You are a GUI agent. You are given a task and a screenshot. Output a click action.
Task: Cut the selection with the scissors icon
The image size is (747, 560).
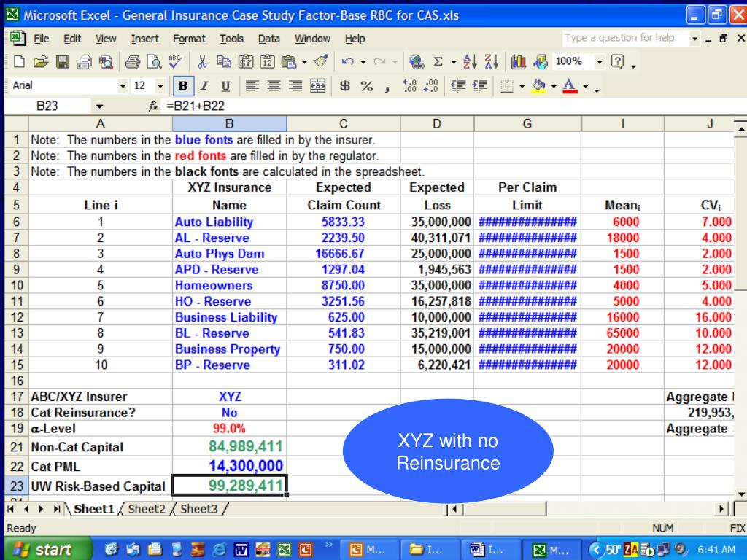(202, 61)
